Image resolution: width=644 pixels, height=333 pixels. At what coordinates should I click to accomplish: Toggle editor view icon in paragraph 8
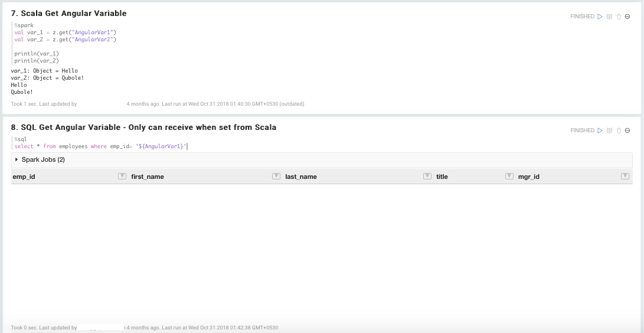610,130
